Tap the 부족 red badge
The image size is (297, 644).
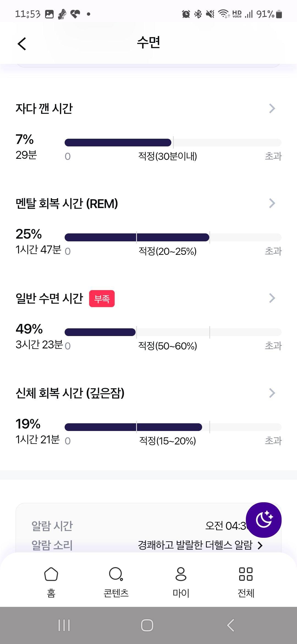coord(102,299)
